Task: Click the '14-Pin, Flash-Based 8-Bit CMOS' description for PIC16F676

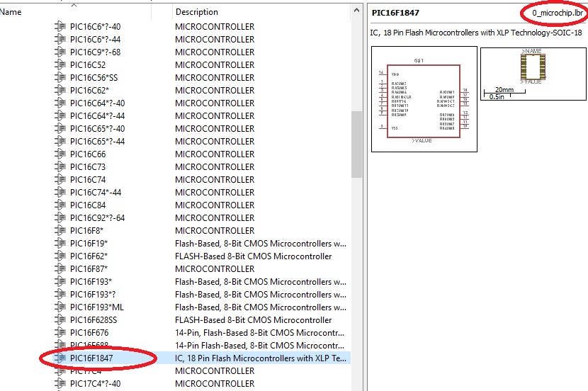Action: [x=259, y=332]
